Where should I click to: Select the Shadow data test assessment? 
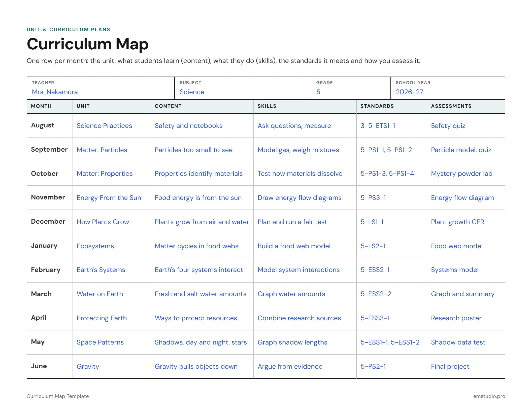[458, 342]
